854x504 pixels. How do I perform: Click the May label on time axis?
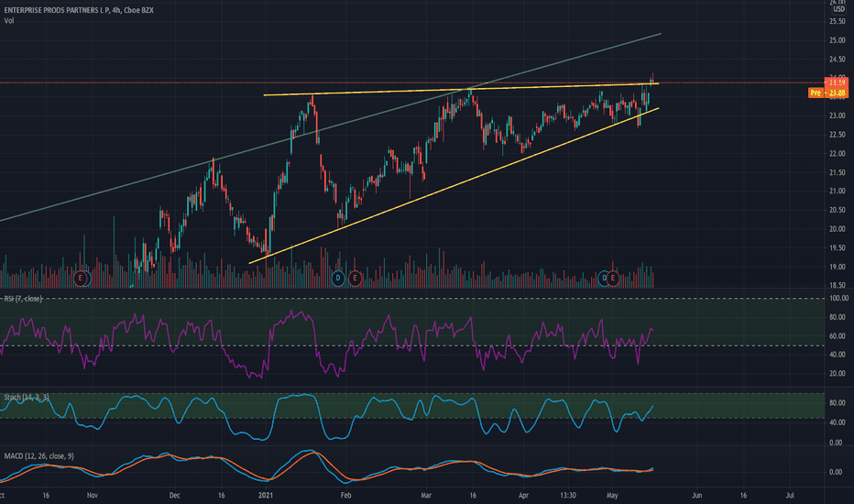(x=612, y=495)
